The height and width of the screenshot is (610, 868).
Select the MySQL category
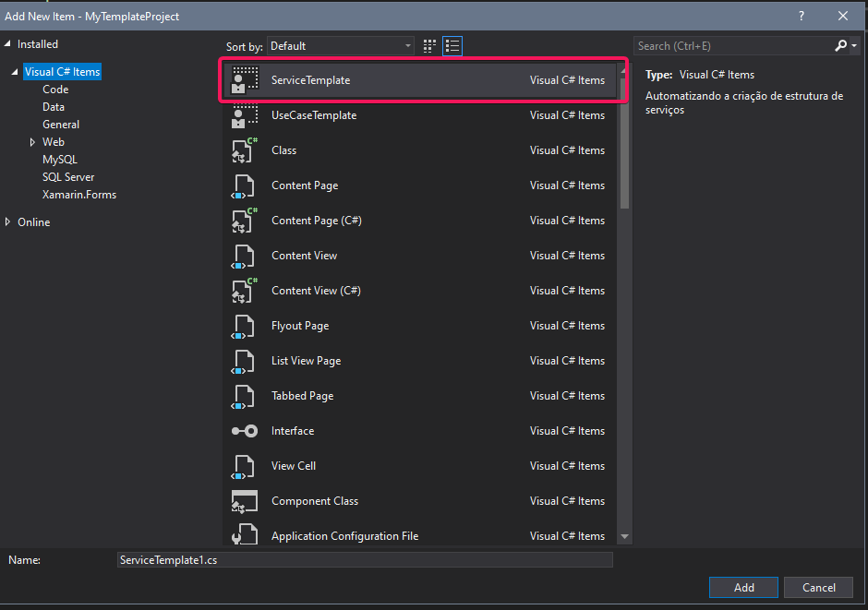pos(60,160)
